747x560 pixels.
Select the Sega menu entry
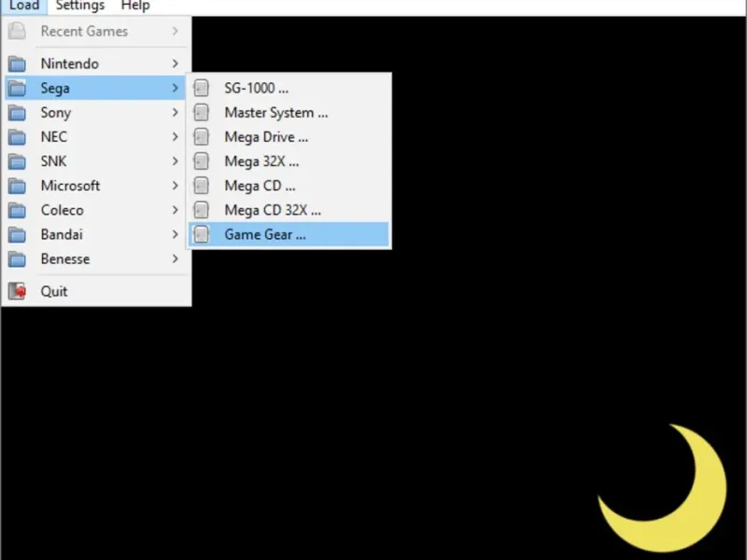coord(95,88)
